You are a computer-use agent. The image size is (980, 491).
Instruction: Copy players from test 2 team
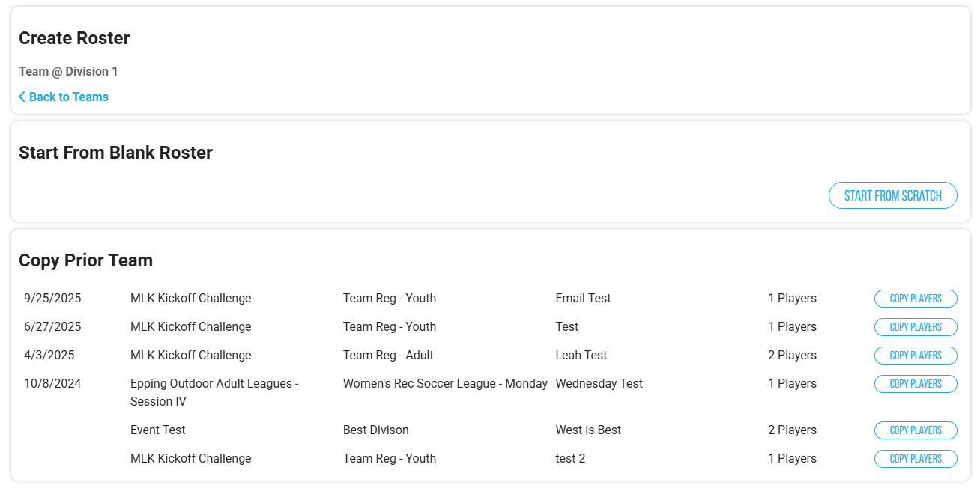(x=915, y=459)
